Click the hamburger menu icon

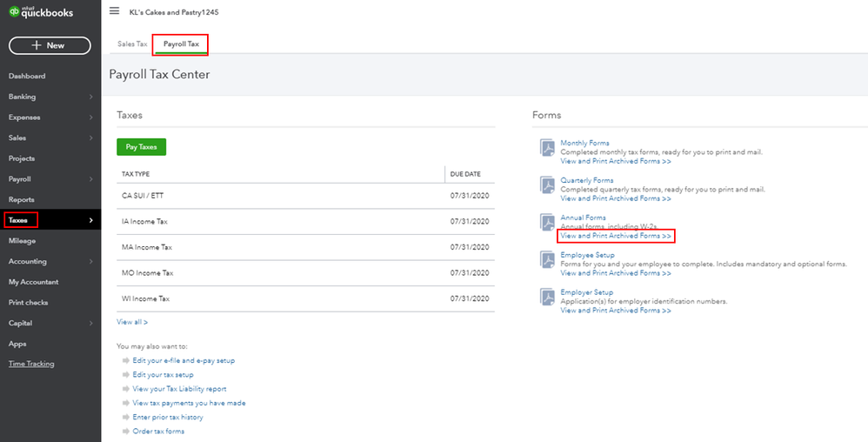(114, 10)
